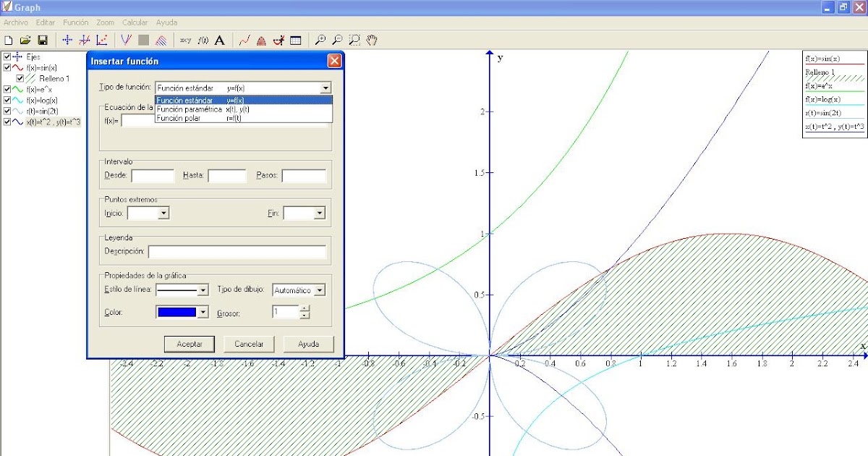Disable the Relleno 1 shading

coord(19,77)
